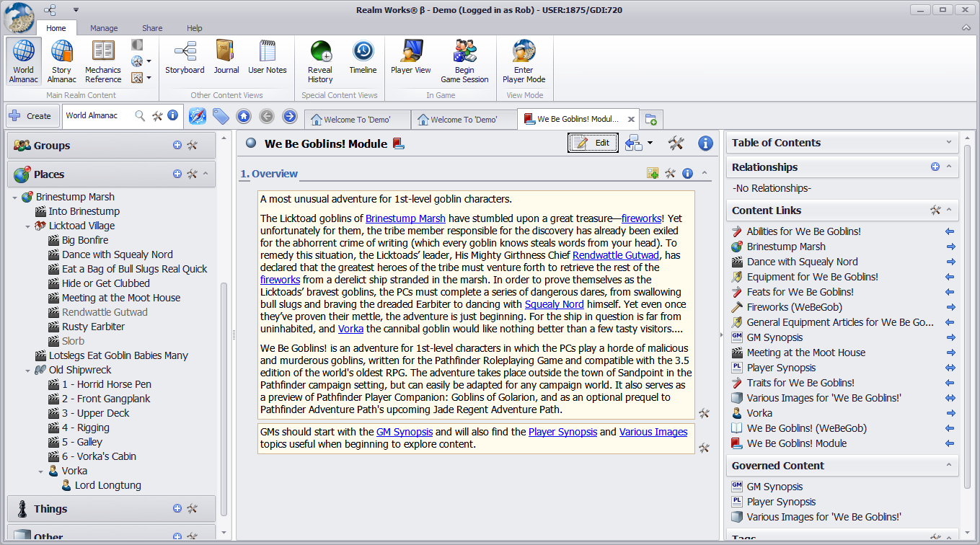The image size is (980, 545).
Task: Open the Mechanics Reference view
Action: tap(103, 61)
